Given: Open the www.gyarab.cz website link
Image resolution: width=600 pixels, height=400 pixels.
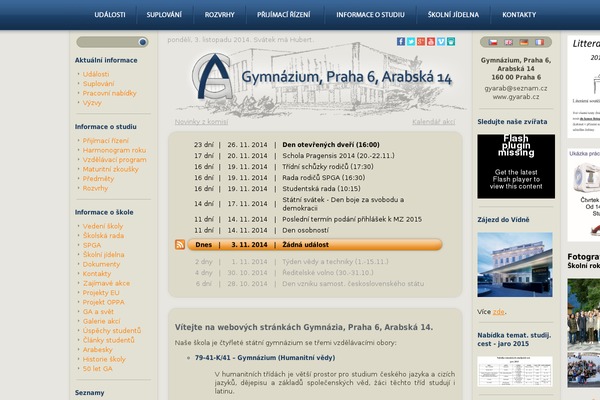Looking at the screenshot, I should pyautogui.click(x=516, y=97).
